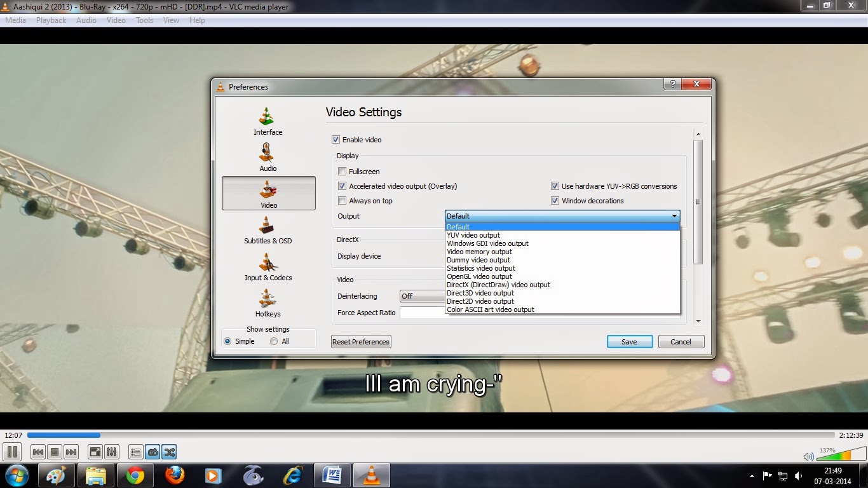Screen dimensions: 868x488
Task: Open Windows Explorer from the taskbar
Action: [96, 475]
